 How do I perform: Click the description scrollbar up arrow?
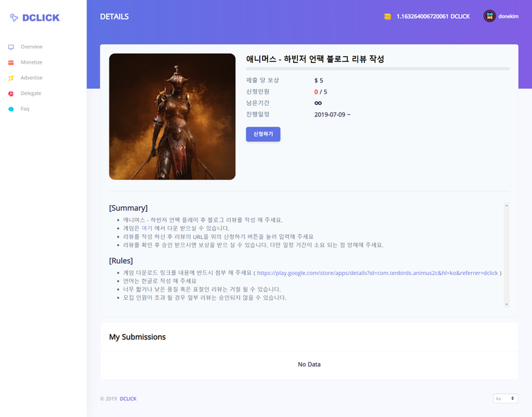[506, 206]
